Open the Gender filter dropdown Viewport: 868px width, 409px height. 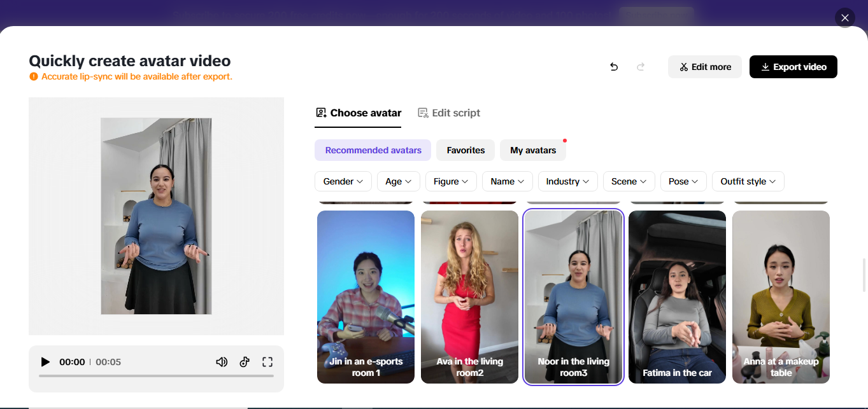coord(343,181)
